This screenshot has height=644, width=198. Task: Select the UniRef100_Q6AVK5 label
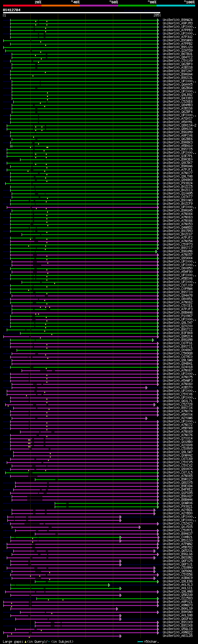click(x=178, y=84)
